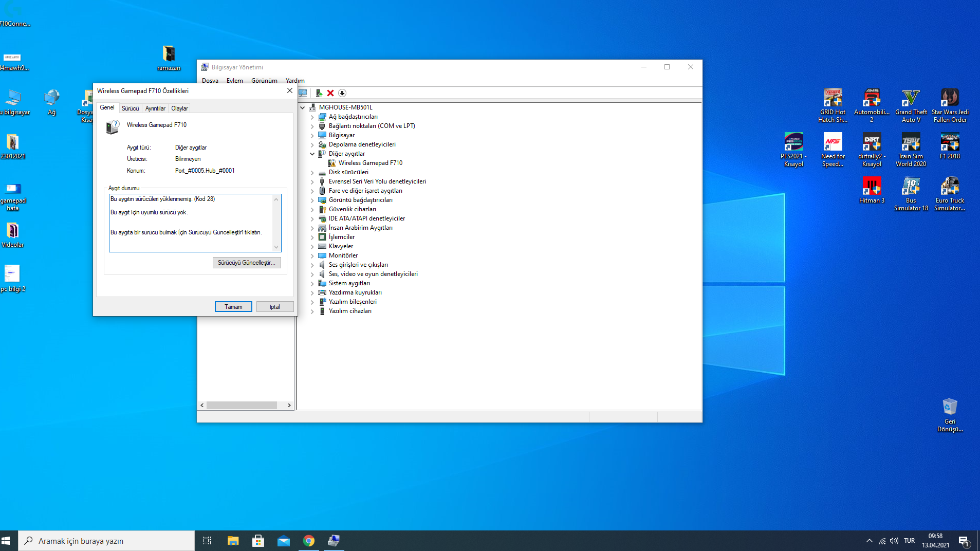Open the Mail app from taskbar
The width and height of the screenshot is (980, 551).
283,541
